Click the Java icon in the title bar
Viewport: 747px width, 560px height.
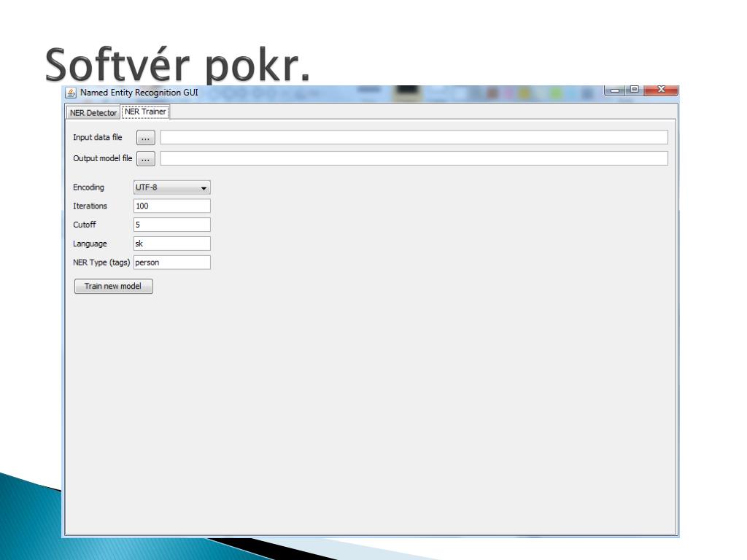coord(71,93)
